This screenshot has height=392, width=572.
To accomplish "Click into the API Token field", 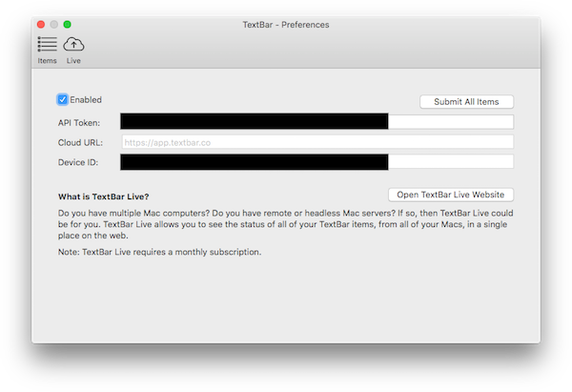I will click(317, 121).
